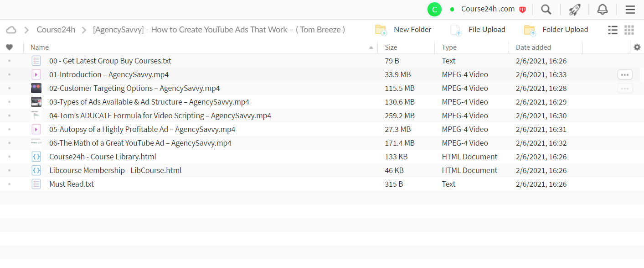Click thumbnail of 03-Types of Ads video

36,102
